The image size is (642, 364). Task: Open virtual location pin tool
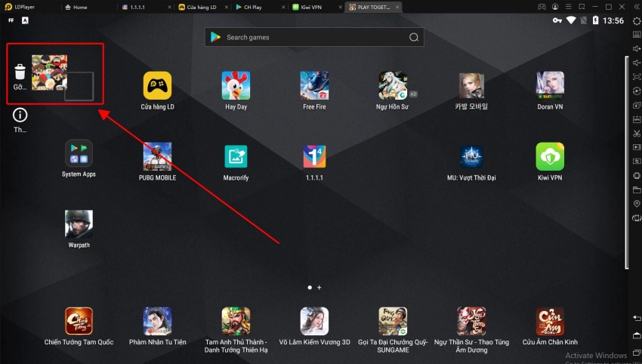point(637,204)
